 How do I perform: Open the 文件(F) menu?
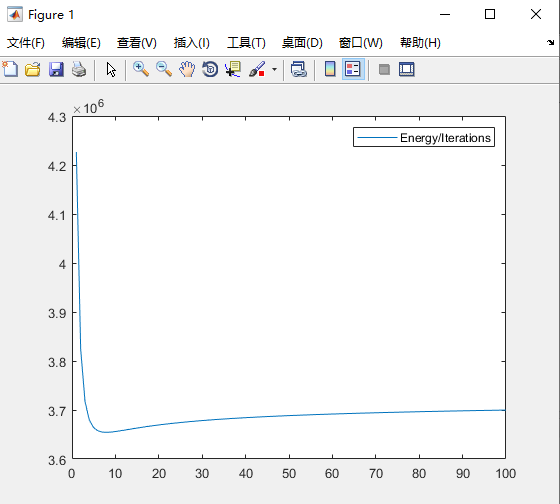click(26, 43)
